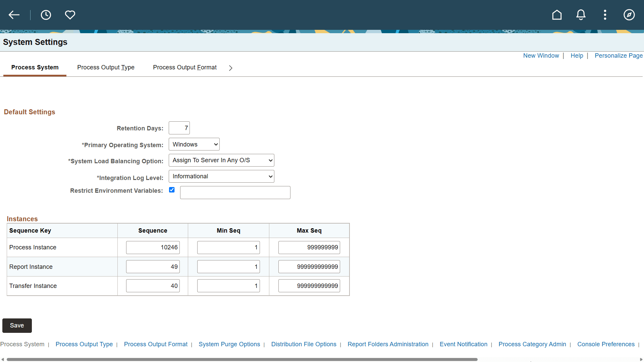The image size is (644, 362).
Task: Toggle Restrict Environment Variables checkbox
Action: coord(172,190)
